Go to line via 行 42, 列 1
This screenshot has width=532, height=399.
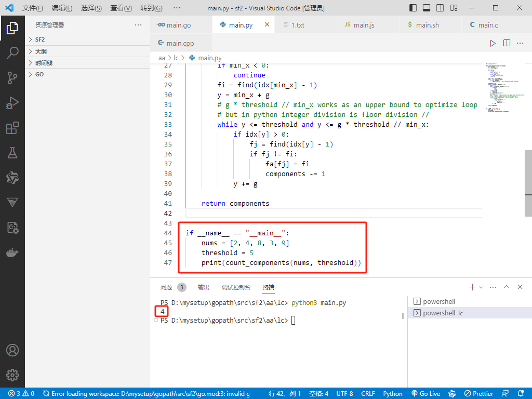point(285,394)
